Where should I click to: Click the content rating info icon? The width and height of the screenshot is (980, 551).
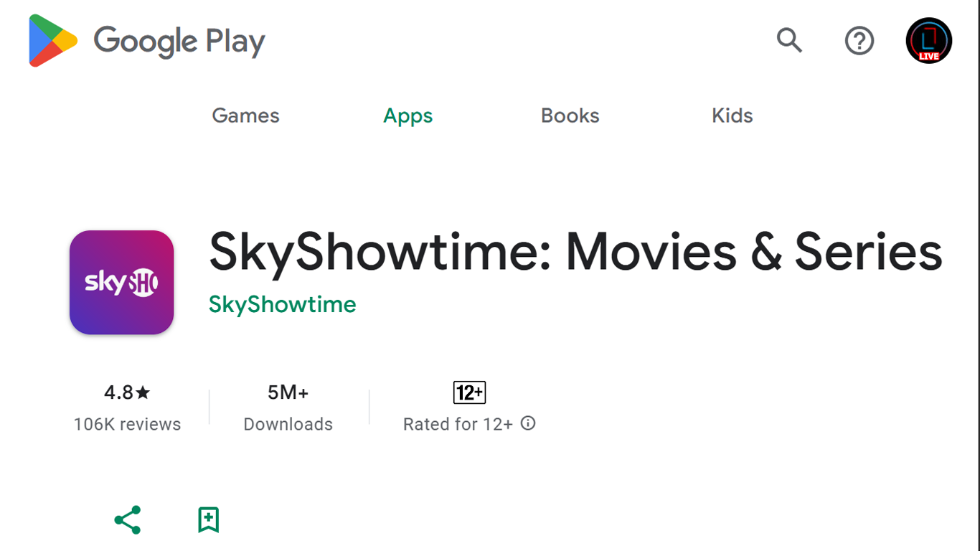[528, 423]
